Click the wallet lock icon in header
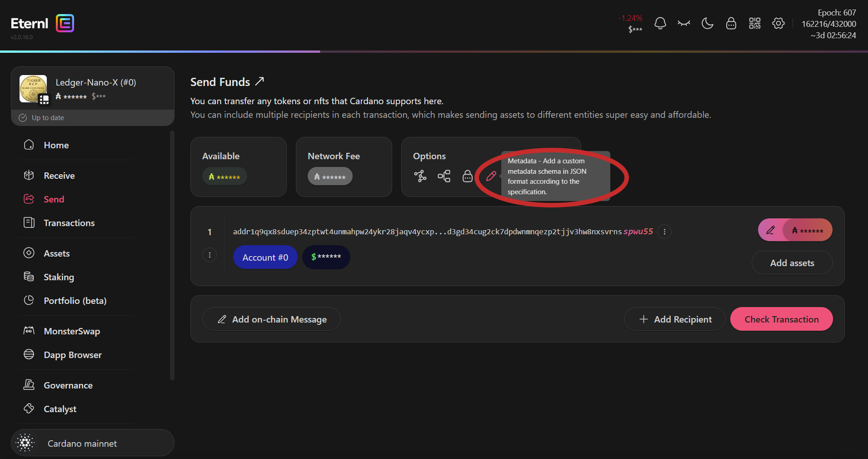The image size is (868, 459). [x=731, y=23]
